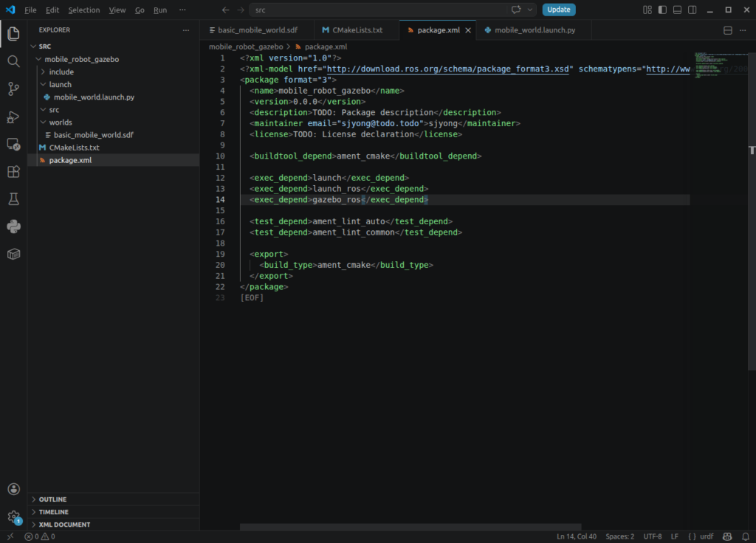Open the File menu
756x543 pixels.
click(x=30, y=10)
